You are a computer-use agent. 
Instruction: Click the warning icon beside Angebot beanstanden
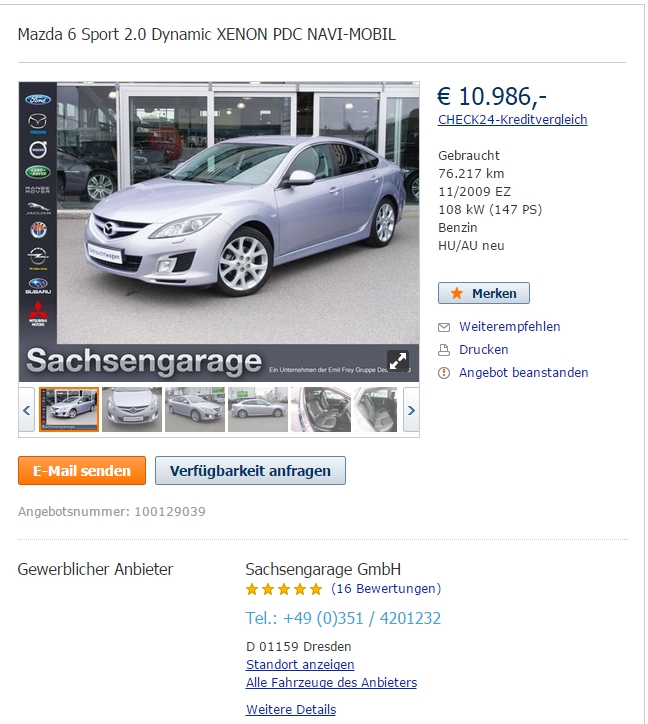click(444, 373)
